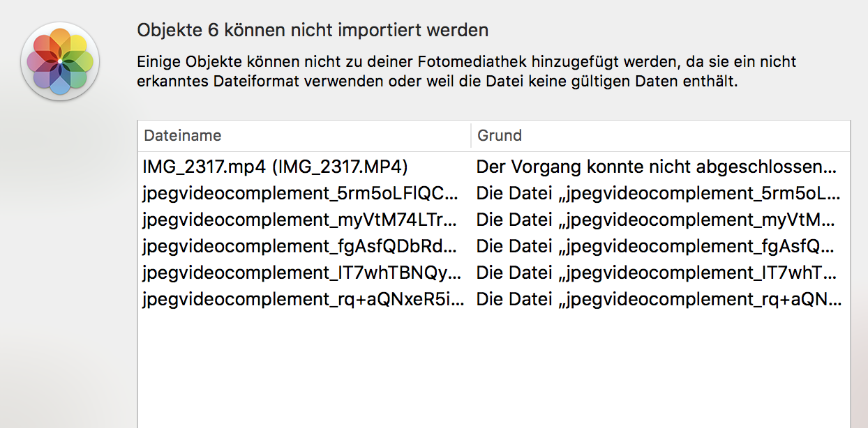Click heading 'Objekte 6 können nicht importiert werden'
The height and width of the screenshot is (428, 868).
point(313,31)
